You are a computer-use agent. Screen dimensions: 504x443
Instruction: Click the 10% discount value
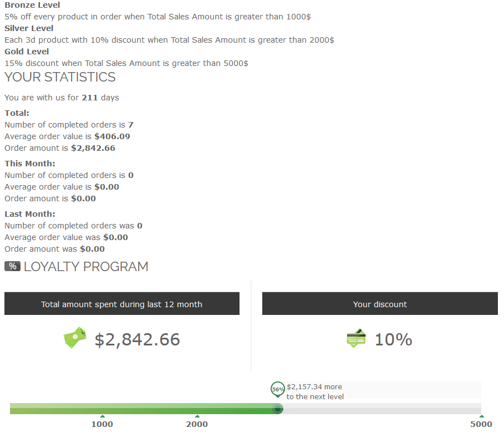393,339
